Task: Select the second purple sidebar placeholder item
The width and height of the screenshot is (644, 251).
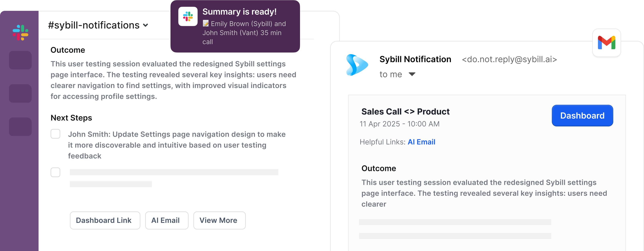Action: click(x=20, y=93)
